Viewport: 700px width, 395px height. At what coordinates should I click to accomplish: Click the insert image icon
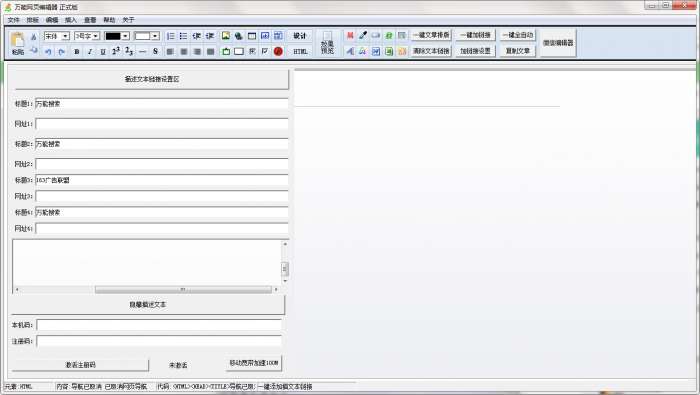coord(226,36)
